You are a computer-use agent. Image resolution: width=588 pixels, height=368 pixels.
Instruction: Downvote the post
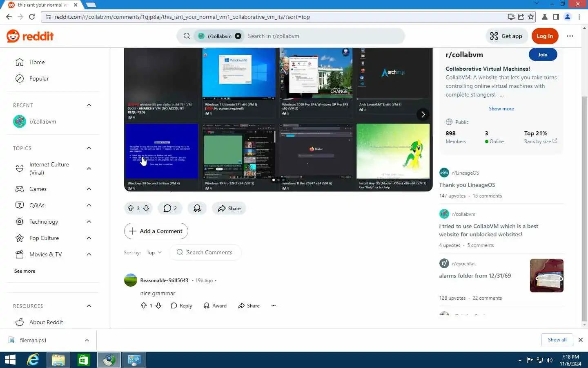(146, 208)
